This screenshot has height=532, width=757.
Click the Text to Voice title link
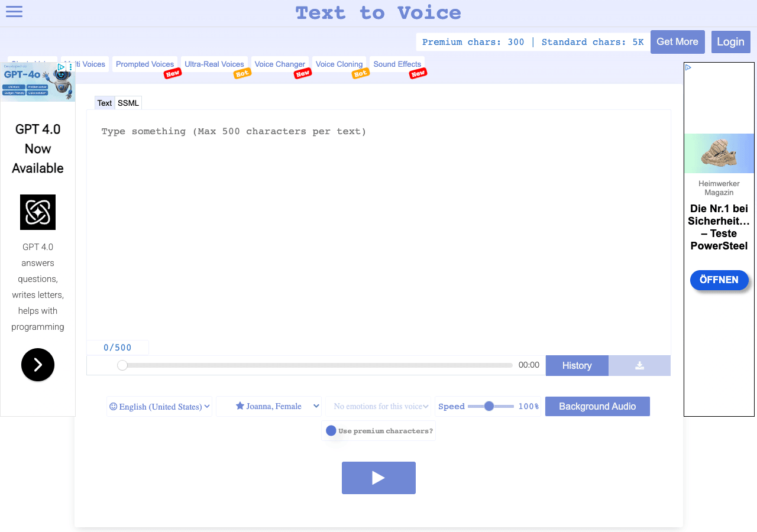coord(378,12)
